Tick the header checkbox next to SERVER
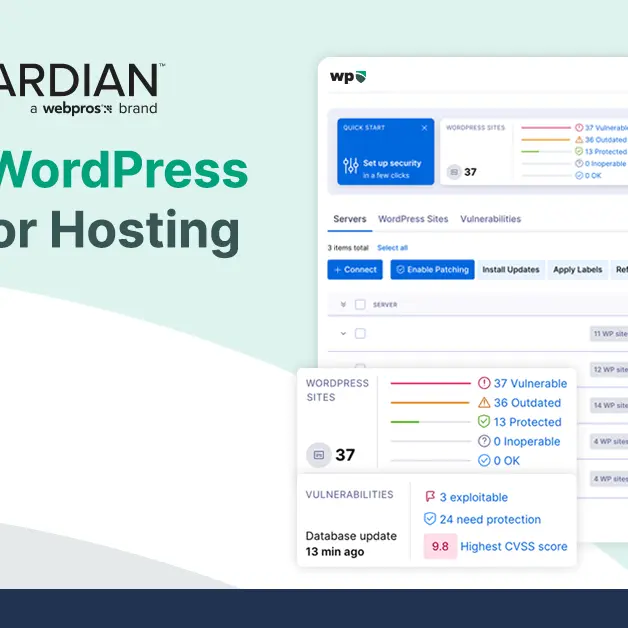628x628 pixels. [x=360, y=304]
